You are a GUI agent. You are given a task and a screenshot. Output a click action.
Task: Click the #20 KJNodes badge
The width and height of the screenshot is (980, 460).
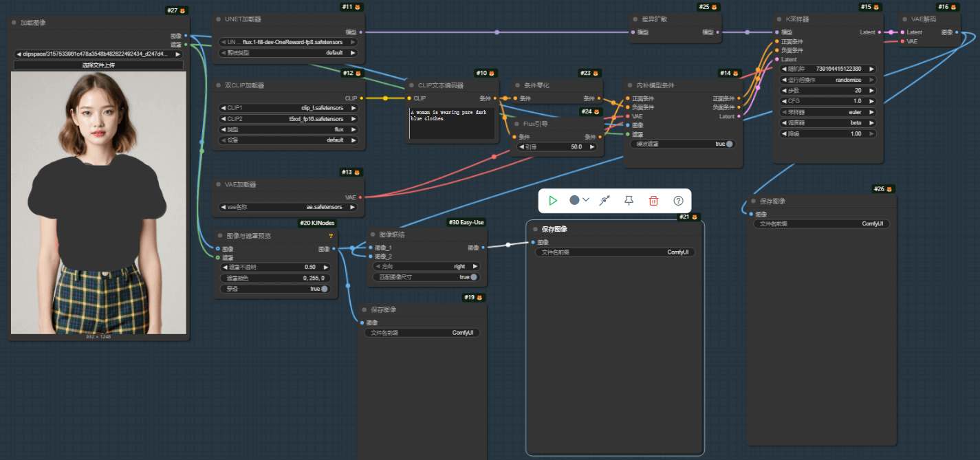(316, 223)
